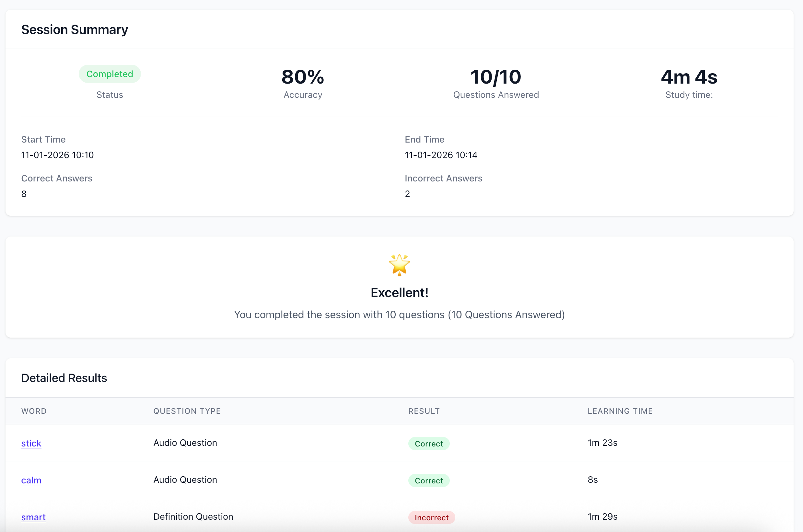Click the Detailed Results heading
The image size is (803, 532).
click(x=64, y=378)
